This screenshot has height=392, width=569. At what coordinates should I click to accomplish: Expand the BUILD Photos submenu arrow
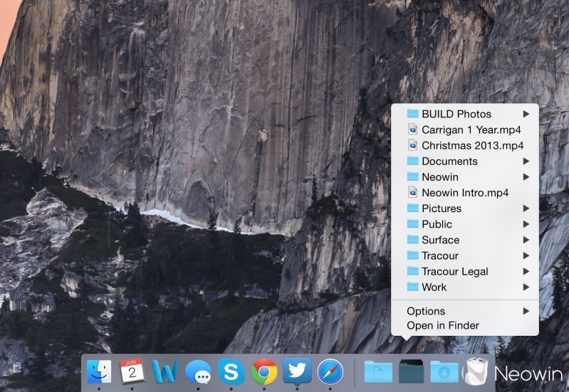(x=526, y=114)
